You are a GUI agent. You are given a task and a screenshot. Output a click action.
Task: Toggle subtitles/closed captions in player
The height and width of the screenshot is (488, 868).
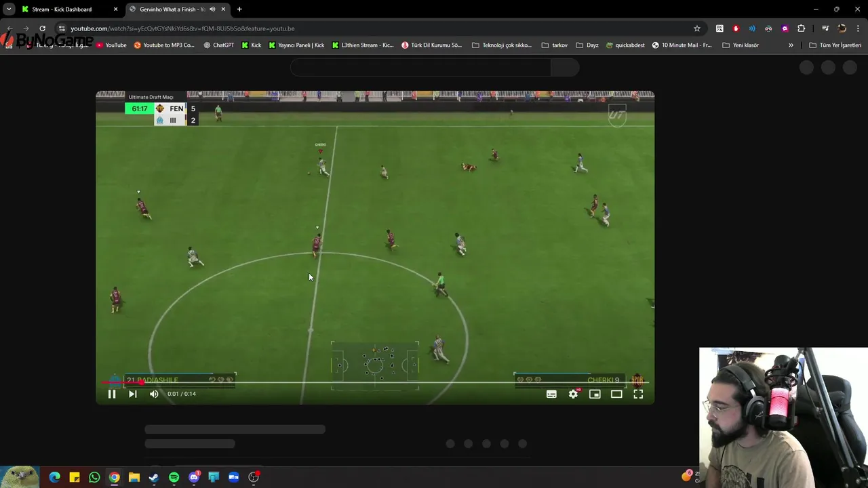point(551,394)
